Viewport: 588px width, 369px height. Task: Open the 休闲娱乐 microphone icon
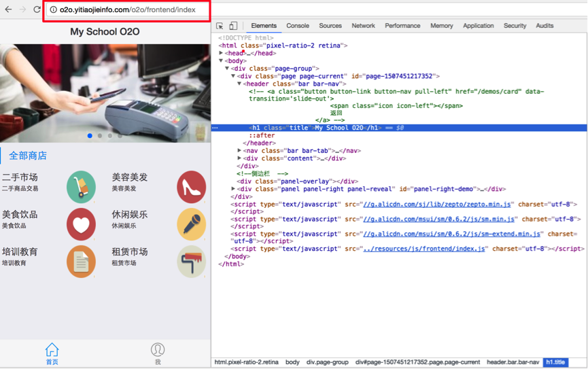click(191, 224)
